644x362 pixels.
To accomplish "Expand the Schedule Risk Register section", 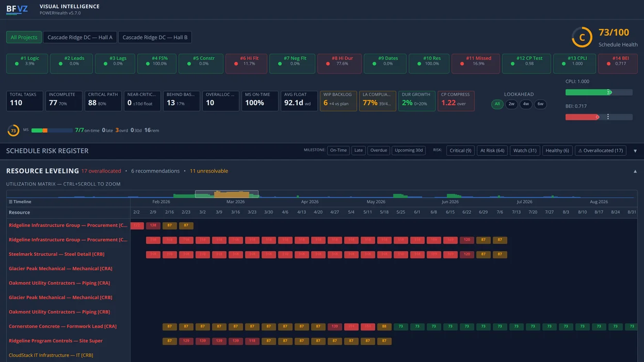I will (635, 151).
